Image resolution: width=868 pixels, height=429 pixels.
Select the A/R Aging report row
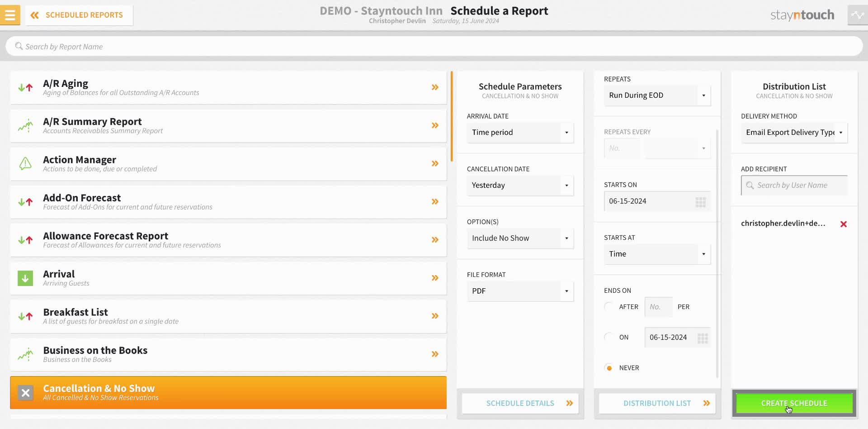pos(228,88)
